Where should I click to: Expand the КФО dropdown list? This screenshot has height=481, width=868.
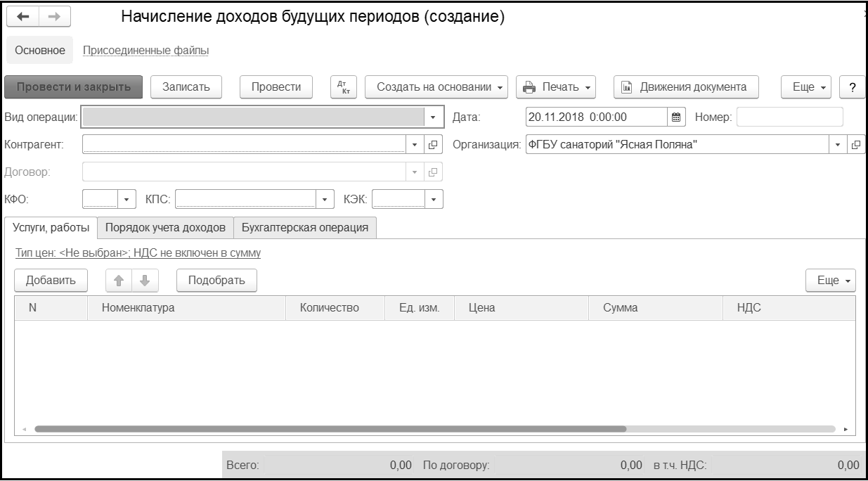[127, 200]
